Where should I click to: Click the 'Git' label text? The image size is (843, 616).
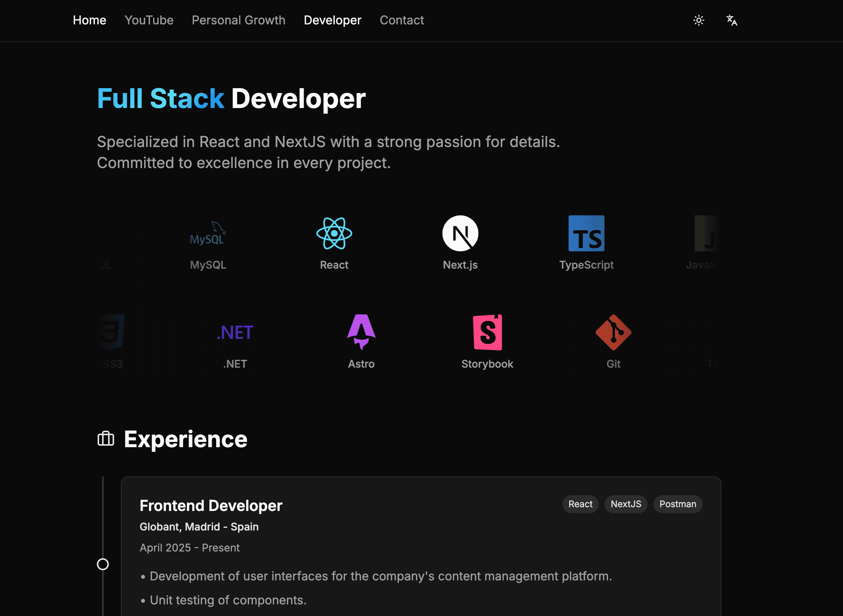[613, 364]
